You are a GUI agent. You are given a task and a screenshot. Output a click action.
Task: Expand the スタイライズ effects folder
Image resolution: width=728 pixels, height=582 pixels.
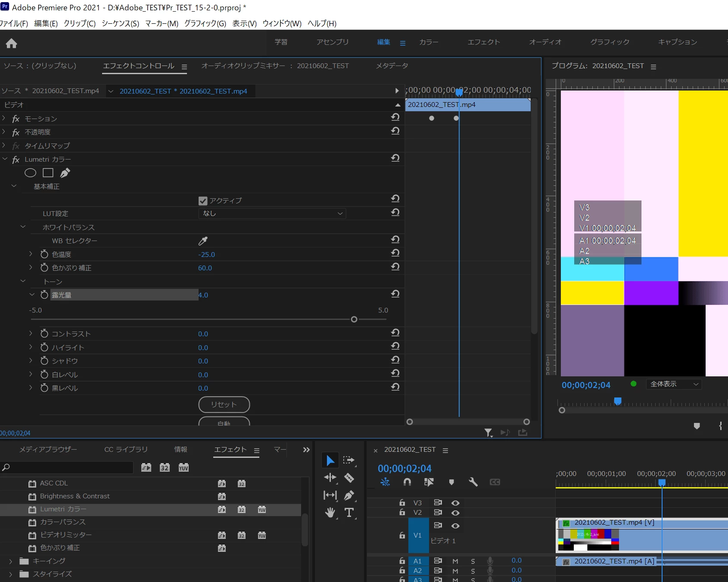pos(10,574)
